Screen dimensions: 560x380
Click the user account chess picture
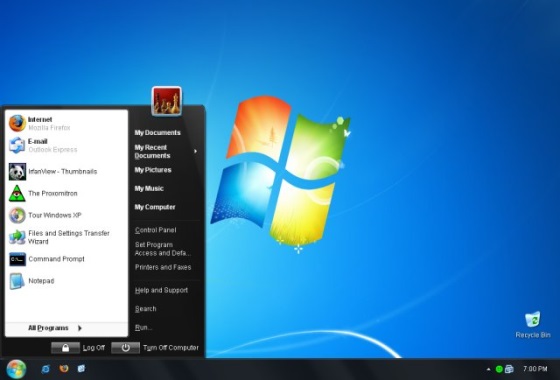tap(167, 101)
